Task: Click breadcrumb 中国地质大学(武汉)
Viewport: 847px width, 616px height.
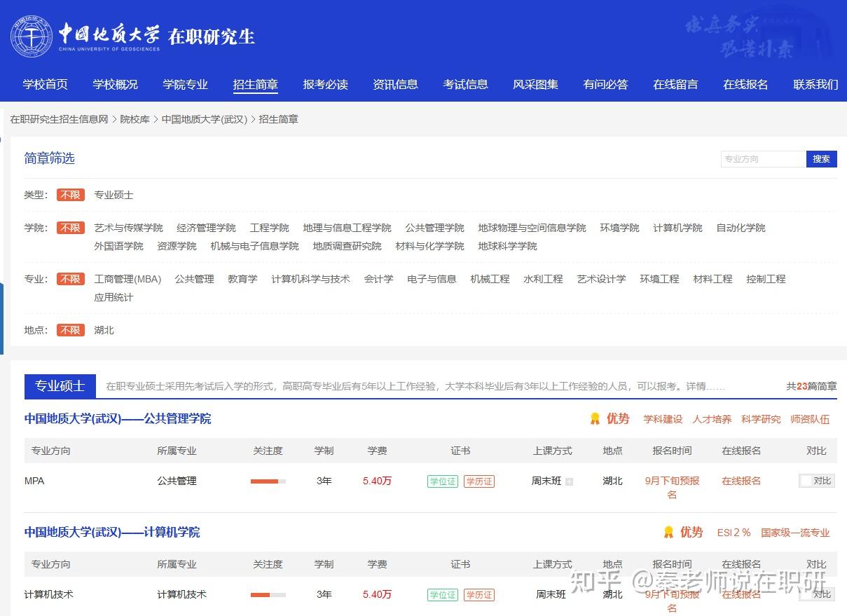Action: pyautogui.click(x=205, y=119)
